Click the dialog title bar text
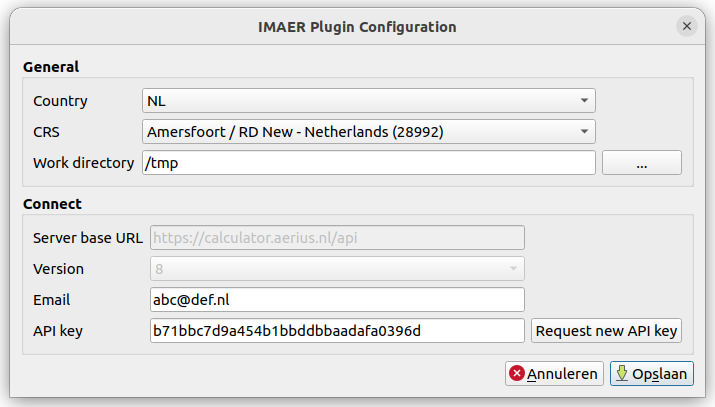The image size is (715, 407). pos(357,27)
